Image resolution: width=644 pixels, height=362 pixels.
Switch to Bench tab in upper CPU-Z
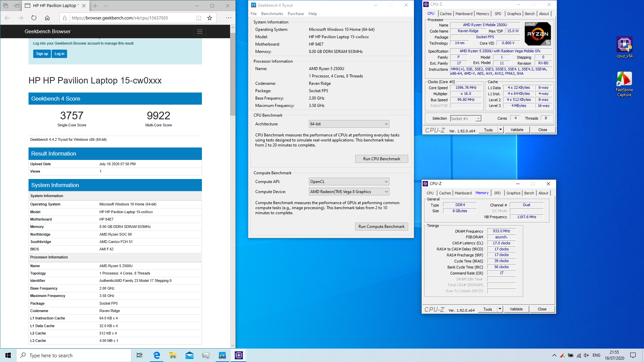click(530, 14)
